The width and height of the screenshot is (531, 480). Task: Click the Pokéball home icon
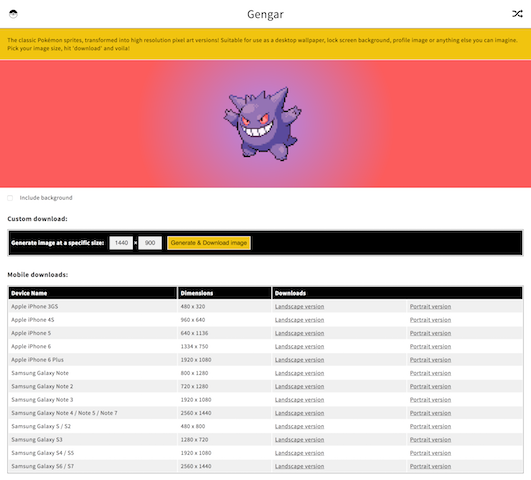(x=13, y=14)
